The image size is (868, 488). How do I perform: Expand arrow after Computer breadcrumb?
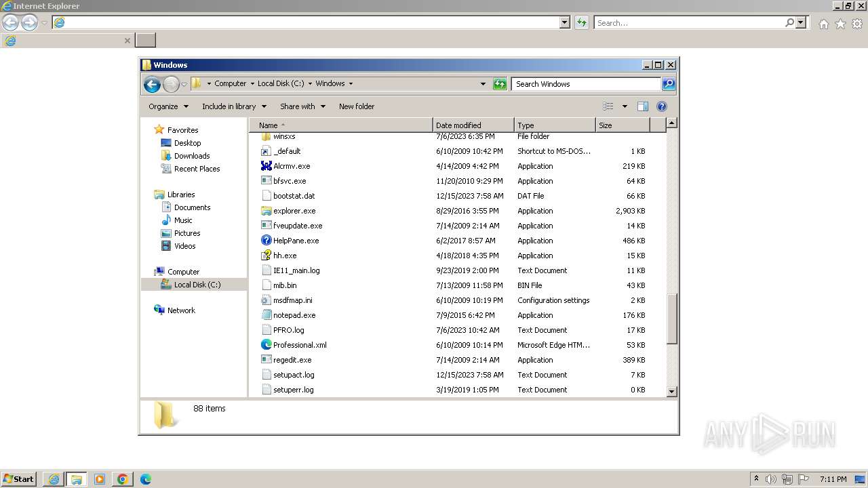click(x=252, y=84)
